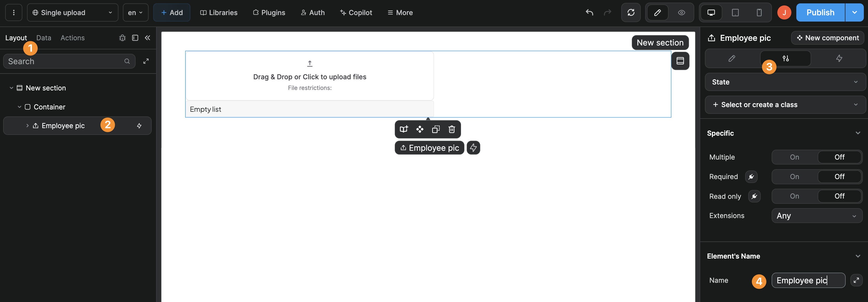This screenshot has height=302, width=868.
Task: Turn On the Multiple setting
Action: 794,157
